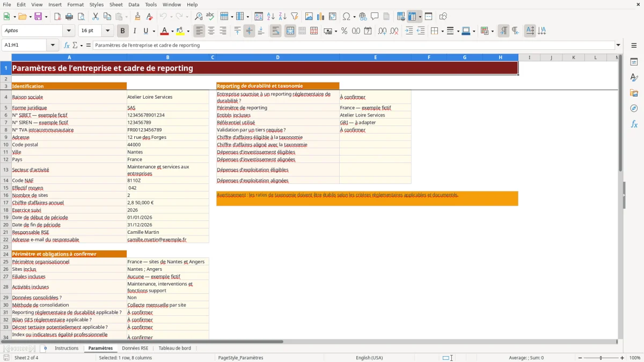The width and height of the screenshot is (644, 362).
Task: Click the Save document icon
Action: pos(38,17)
